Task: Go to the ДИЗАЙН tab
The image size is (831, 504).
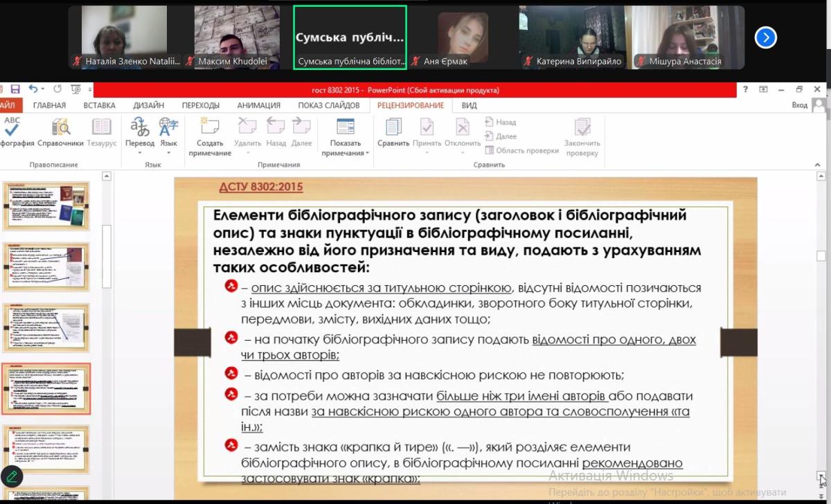Action: tap(148, 105)
